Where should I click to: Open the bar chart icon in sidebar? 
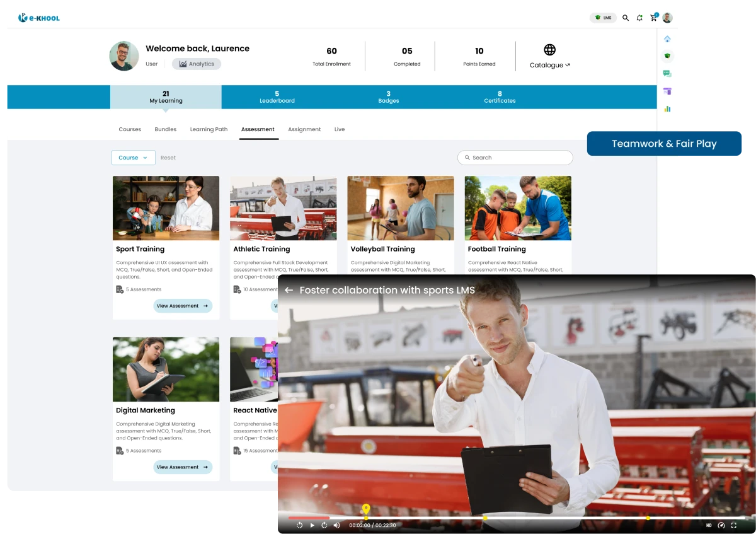(x=667, y=108)
